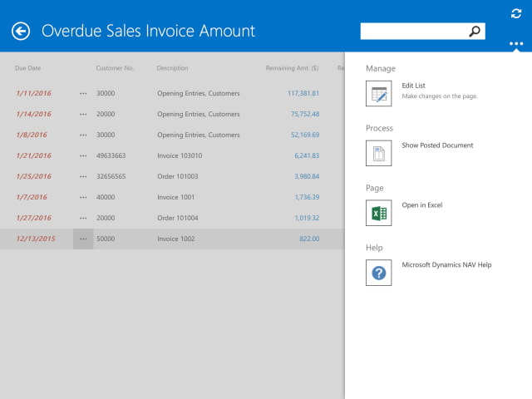532x399 pixels.
Task: Expand row actions for Order 101003
Action: click(83, 176)
